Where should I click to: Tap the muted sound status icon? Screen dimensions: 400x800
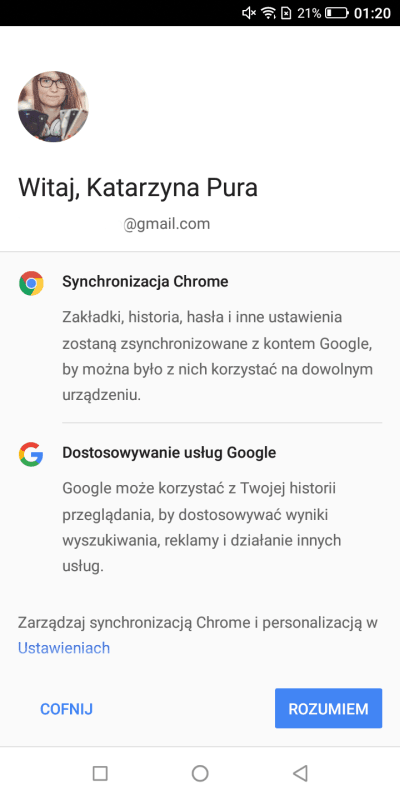tap(249, 13)
